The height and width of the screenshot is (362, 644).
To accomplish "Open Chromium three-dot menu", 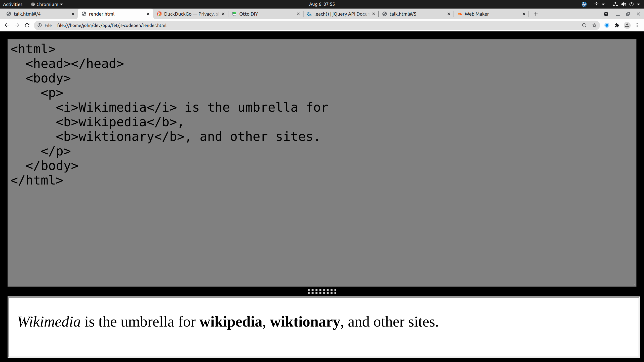I will (x=637, y=25).
